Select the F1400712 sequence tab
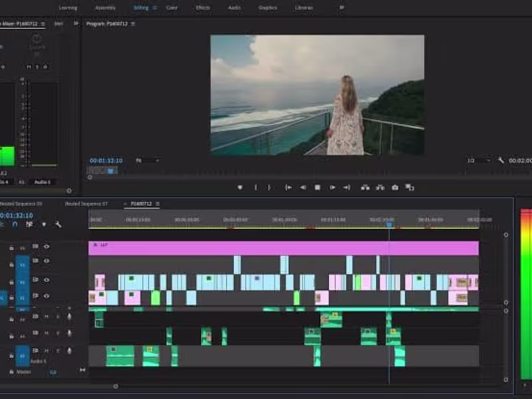Image resolution: width=532 pixels, height=399 pixels. click(141, 203)
